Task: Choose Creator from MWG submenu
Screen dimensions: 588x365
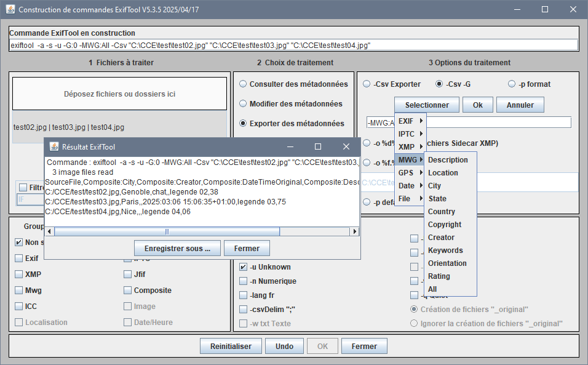Action: [x=450, y=238]
